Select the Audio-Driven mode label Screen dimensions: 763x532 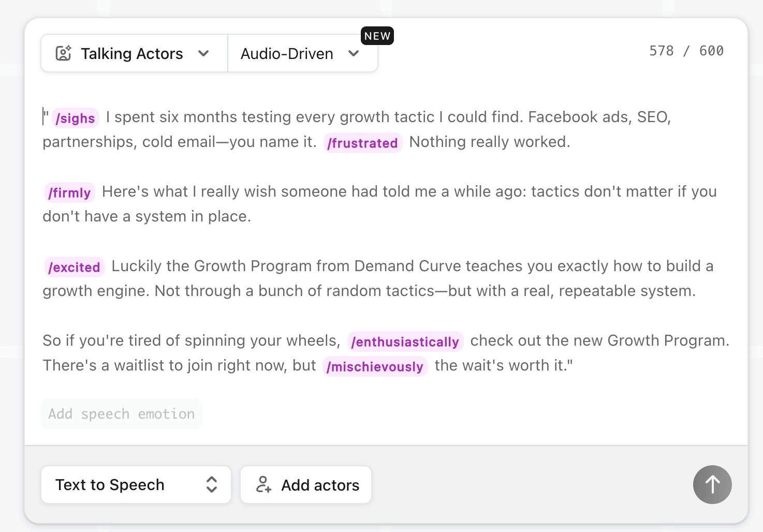tap(287, 53)
